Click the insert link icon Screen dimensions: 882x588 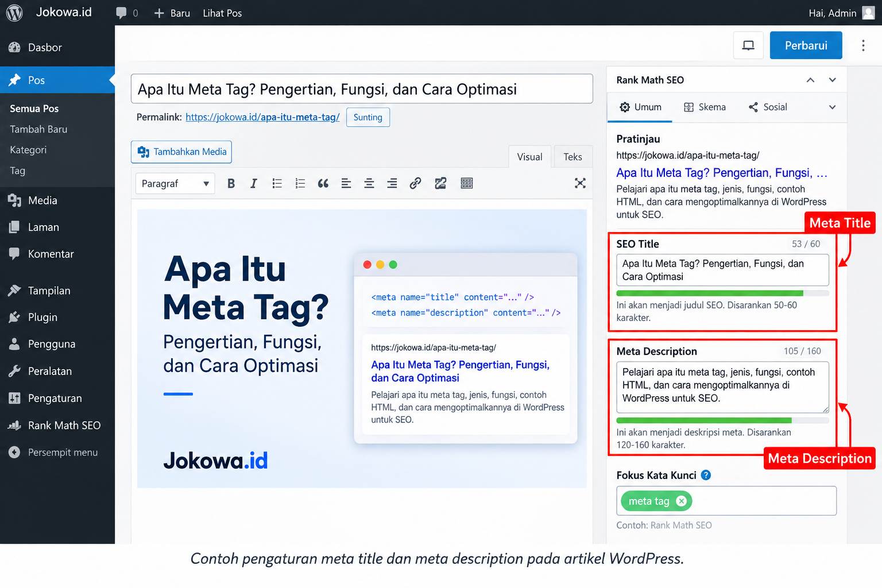pyautogui.click(x=415, y=183)
